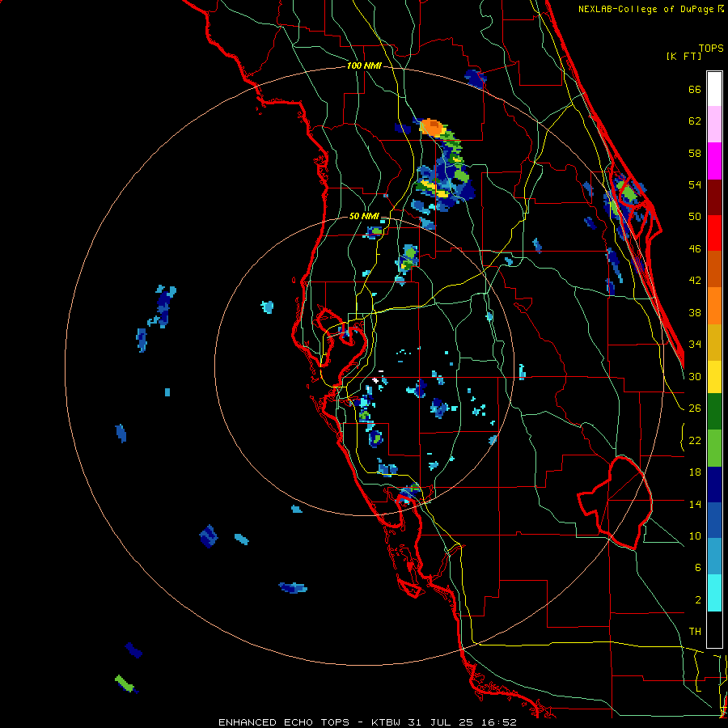Image resolution: width=728 pixels, height=728 pixels.
Task: Click the orange swatch between 42 and 38
Action: 714,306
